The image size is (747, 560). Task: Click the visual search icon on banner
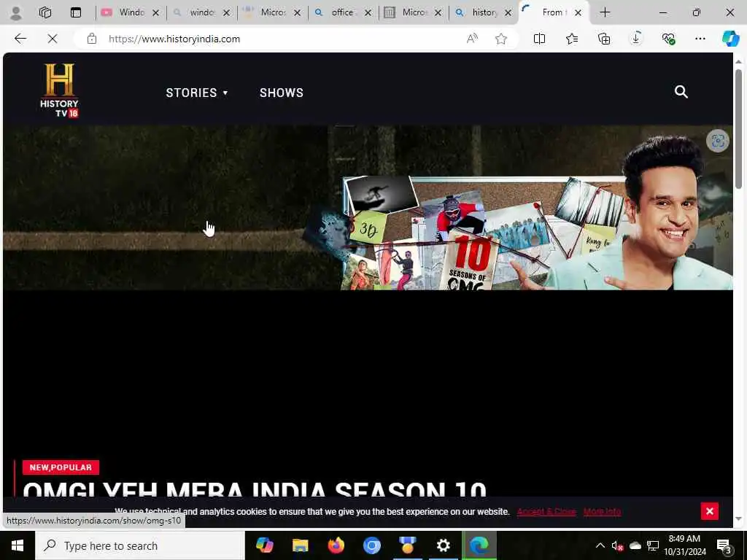coord(718,141)
